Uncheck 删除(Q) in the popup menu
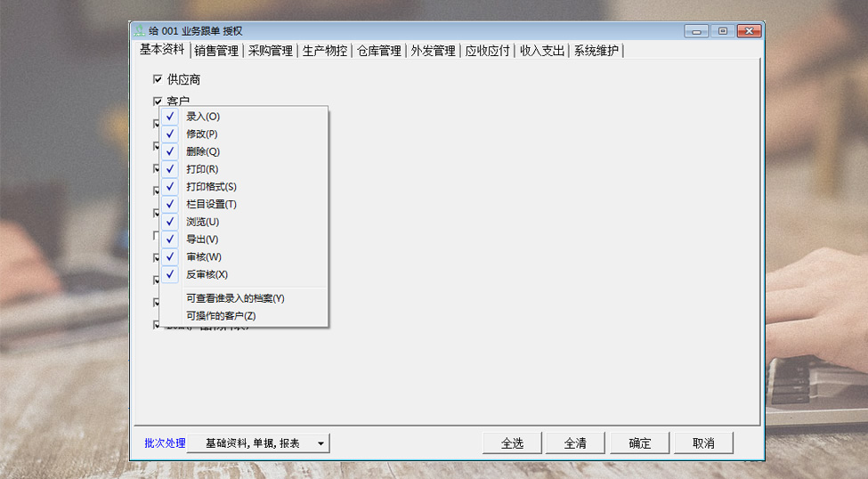Image resolution: width=868 pixels, height=479 pixels. (x=203, y=151)
